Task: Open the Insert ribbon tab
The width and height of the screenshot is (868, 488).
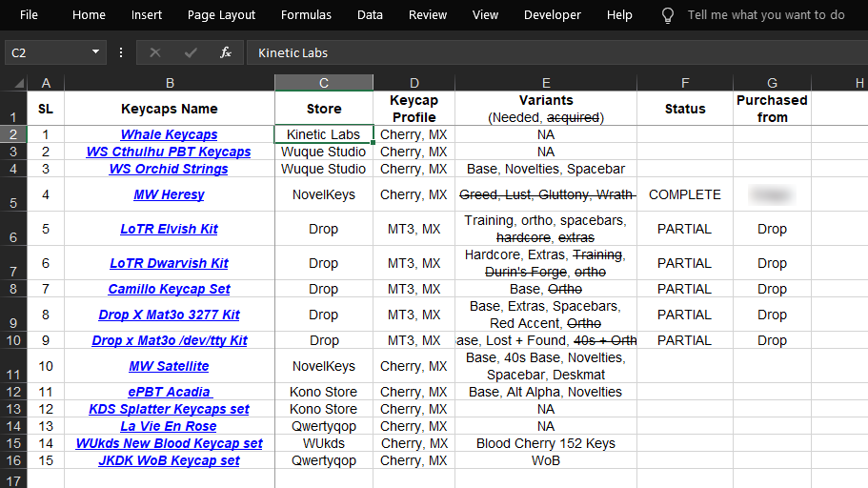Action: tap(147, 15)
